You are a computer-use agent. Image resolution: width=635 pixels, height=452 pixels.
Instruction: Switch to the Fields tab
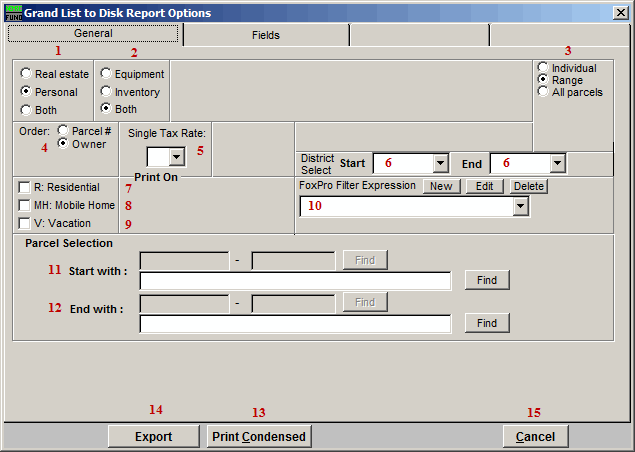(x=265, y=35)
